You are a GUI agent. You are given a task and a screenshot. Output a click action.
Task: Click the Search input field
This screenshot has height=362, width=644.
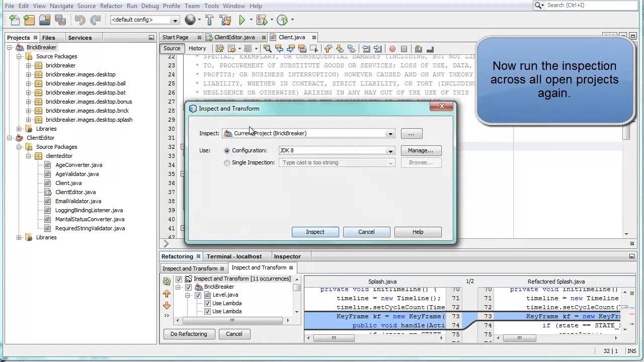click(586, 5)
